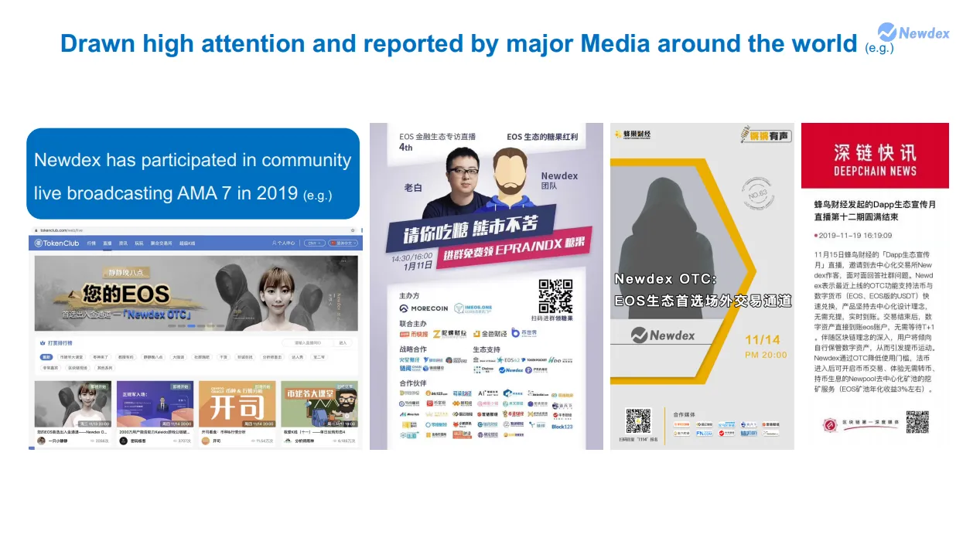
Task: Click the 蜂巢财经 logo on the yellow poster
Action: tap(633, 134)
